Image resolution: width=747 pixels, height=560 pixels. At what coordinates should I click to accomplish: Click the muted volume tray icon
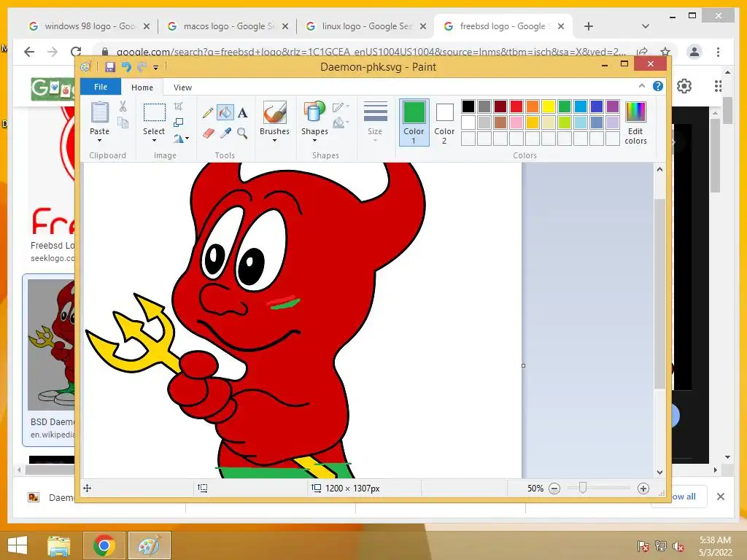pyautogui.click(x=678, y=546)
